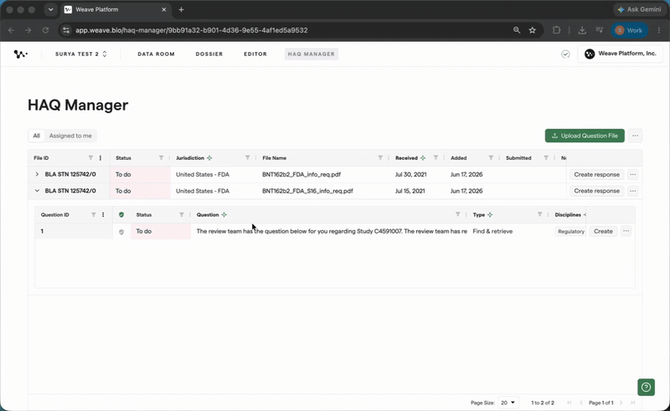Open browser extensions puzzle icon
This screenshot has height=411, width=670.
(x=556, y=30)
